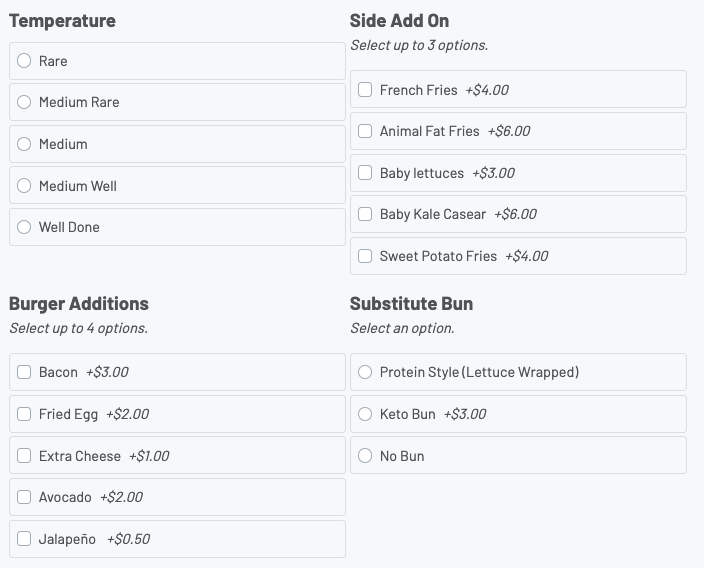Image resolution: width=704 pixels, height=568 pixels.
Task: Check the French Fries side add-on
Action: tap(365, 90)
